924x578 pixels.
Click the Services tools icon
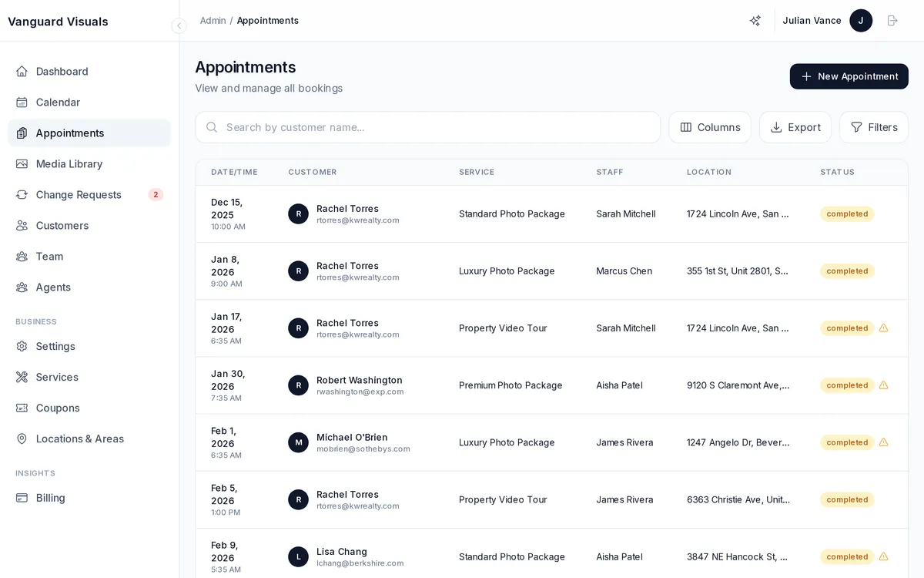(x=22, y=377)
